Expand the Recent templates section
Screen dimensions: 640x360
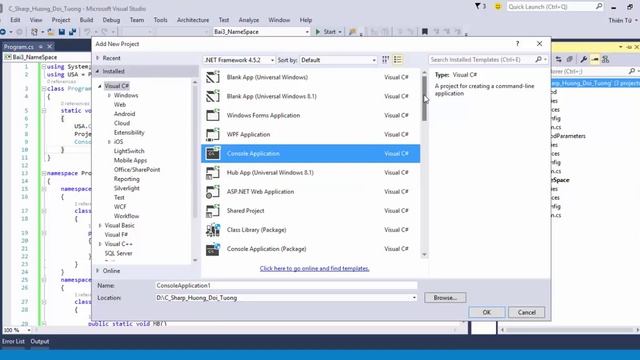[98, 58]
